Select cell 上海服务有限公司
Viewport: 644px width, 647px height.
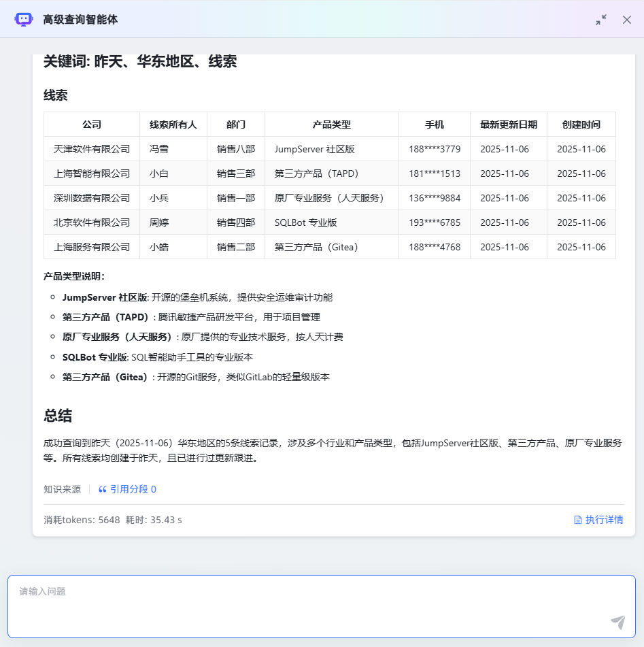coord(92,247)
